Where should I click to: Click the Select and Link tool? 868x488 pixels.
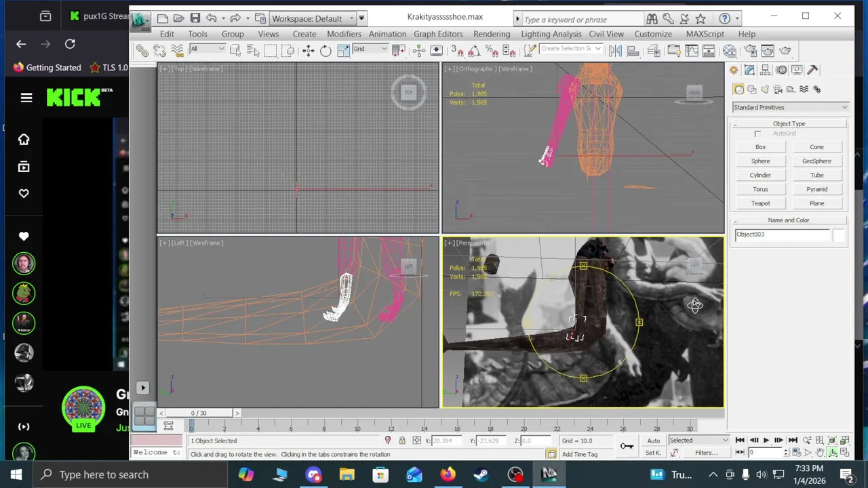142,51
